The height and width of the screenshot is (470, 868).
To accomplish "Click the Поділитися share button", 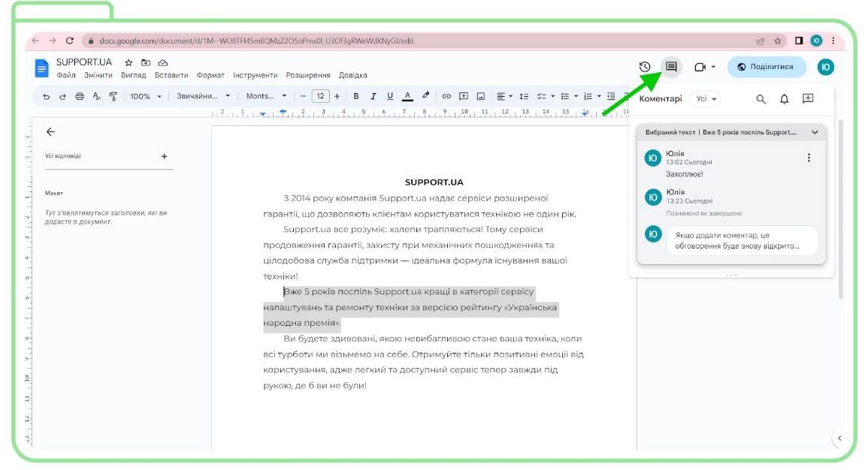I will pos(766,67).
